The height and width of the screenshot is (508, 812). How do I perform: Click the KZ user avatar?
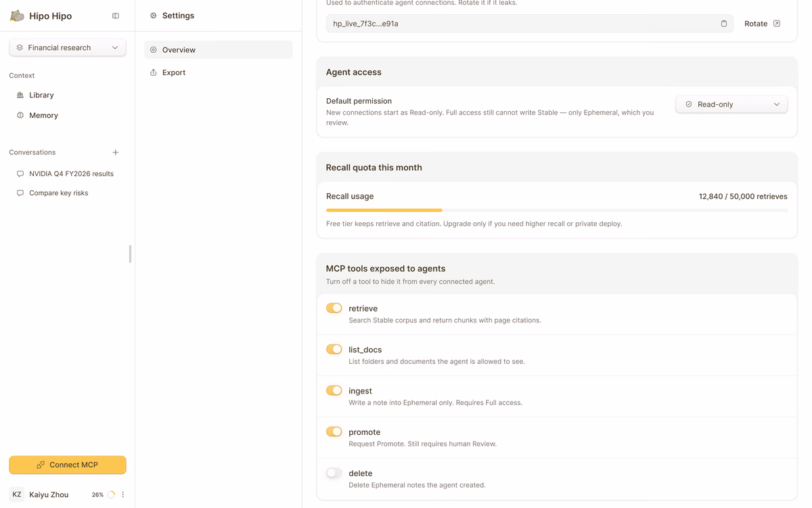click(x=17, y=494)
